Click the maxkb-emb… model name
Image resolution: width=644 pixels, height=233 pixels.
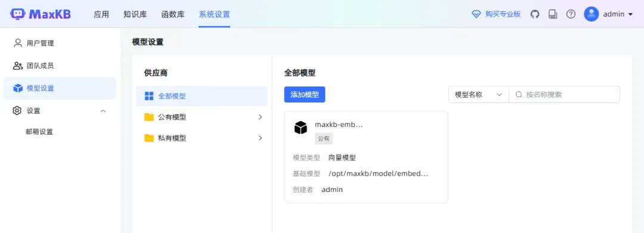coord(339,125)
